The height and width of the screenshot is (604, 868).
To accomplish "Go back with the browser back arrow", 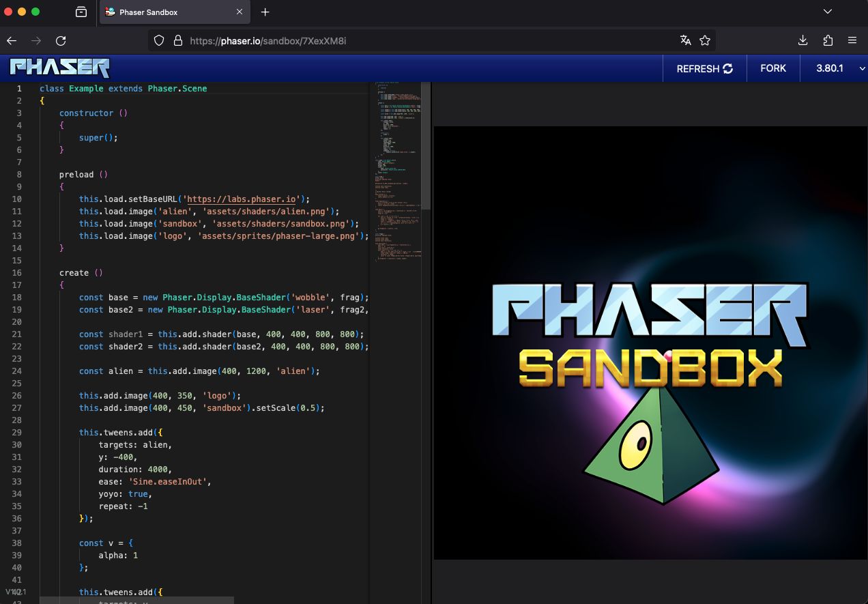I will (x=12, y=41).
